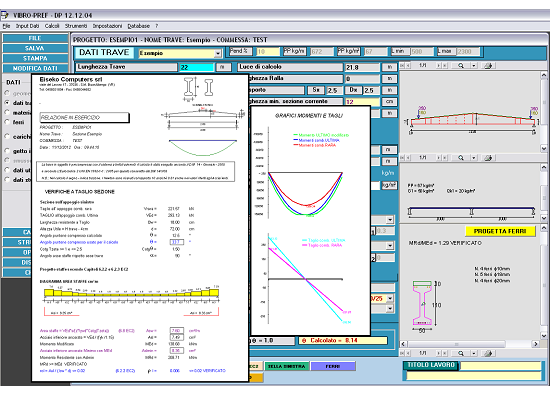Click the Sx support button

coord(316,90)
